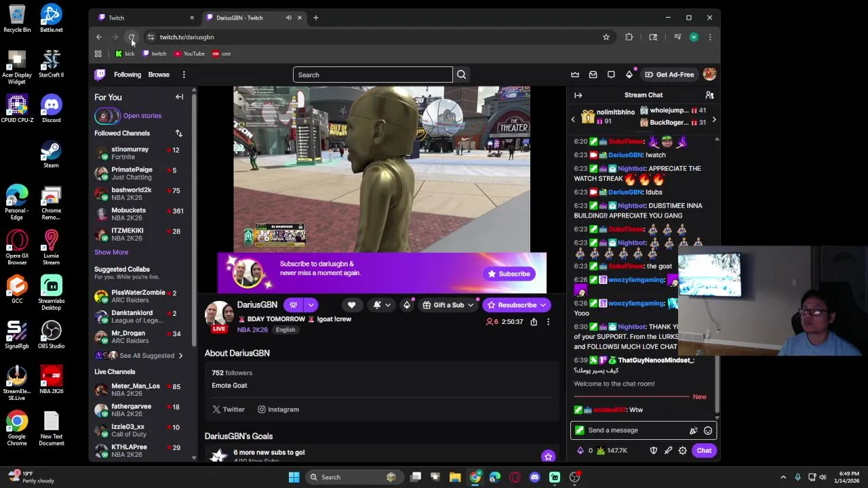The image size is (868, 488).
Task: Click the Windows Start button
Action: [294, 477]
